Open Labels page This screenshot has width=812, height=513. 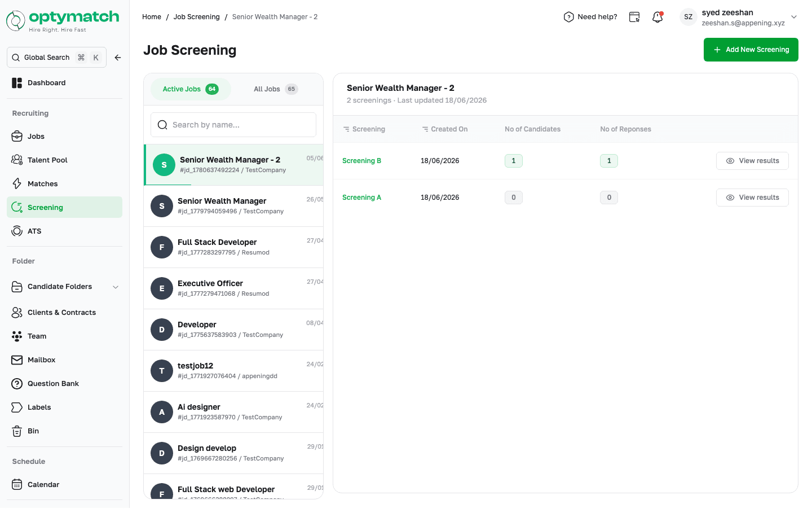(64, 407)
